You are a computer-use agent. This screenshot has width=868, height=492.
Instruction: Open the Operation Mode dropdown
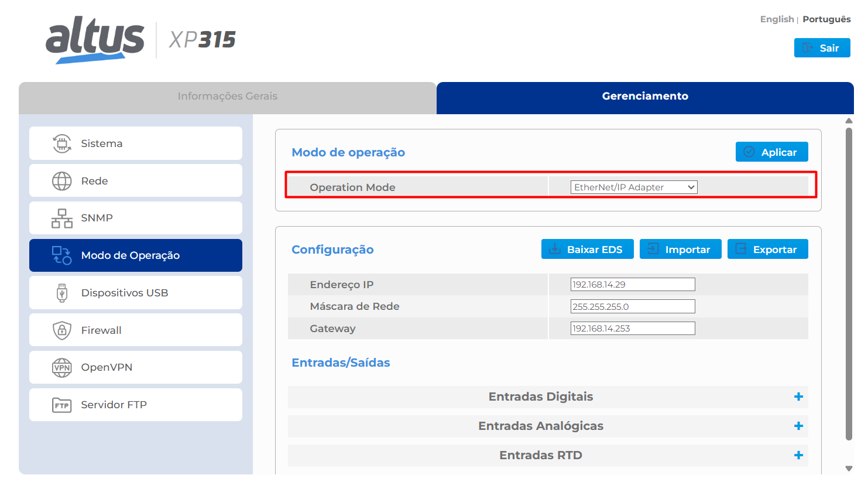634,187
